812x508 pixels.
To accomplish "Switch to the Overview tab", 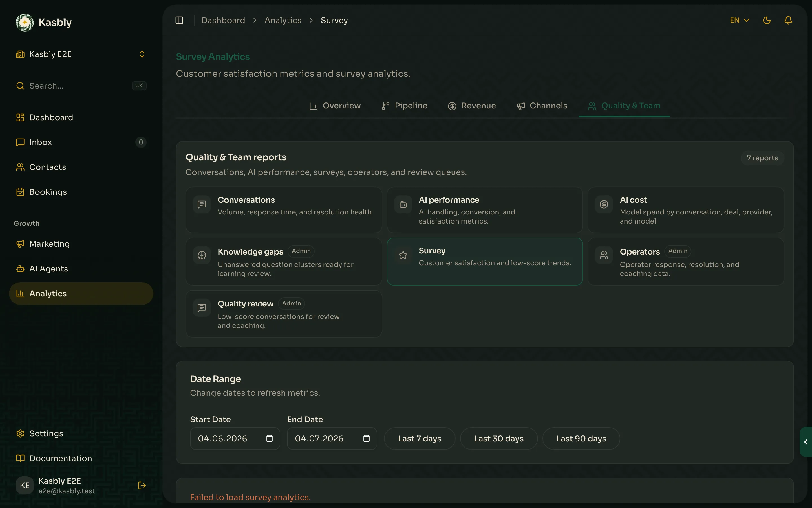I will [335, 106].
